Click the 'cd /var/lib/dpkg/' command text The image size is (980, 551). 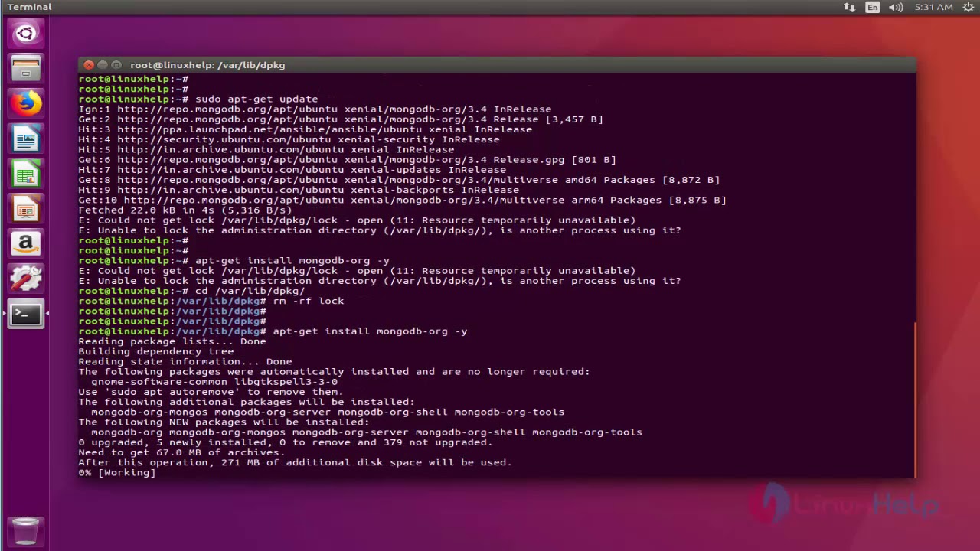(250, 291)
